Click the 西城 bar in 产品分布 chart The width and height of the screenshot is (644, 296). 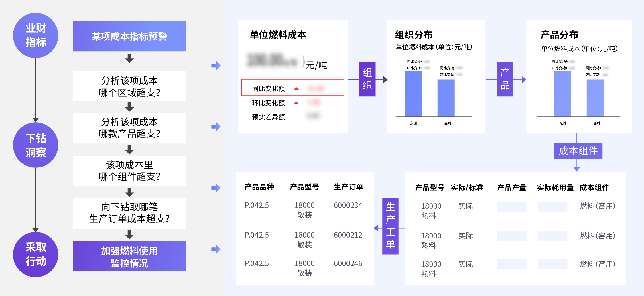click(x=595, y=98)
